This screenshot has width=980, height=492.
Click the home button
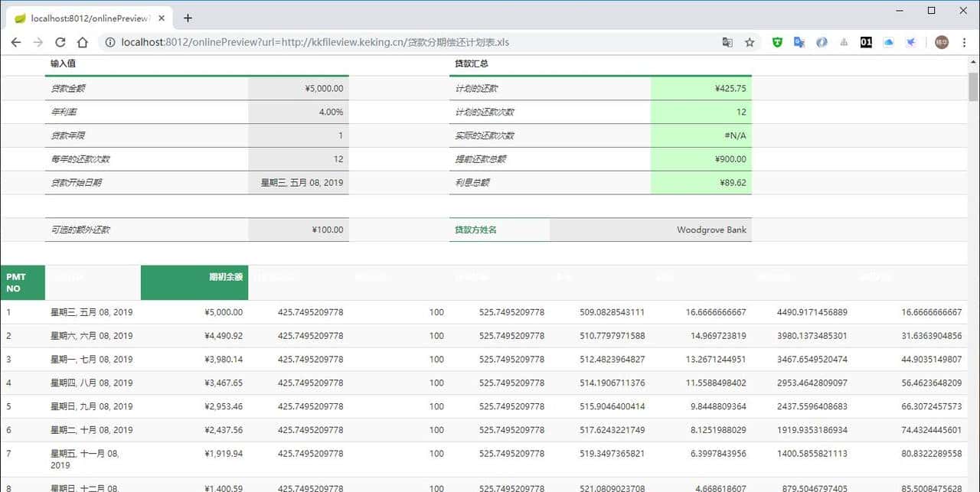83,42
